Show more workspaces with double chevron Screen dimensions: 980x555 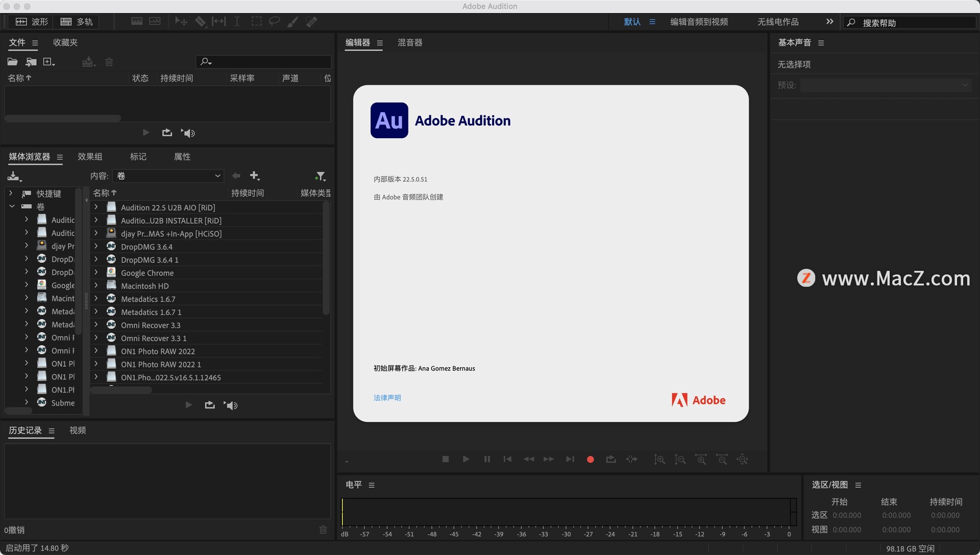tap(829, 21)
